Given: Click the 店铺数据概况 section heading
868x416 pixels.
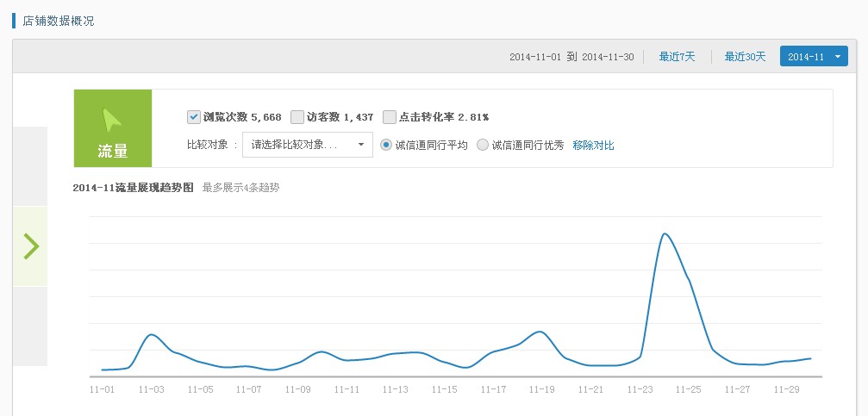Looking at the screenshot, I should (x=58, y=21).
